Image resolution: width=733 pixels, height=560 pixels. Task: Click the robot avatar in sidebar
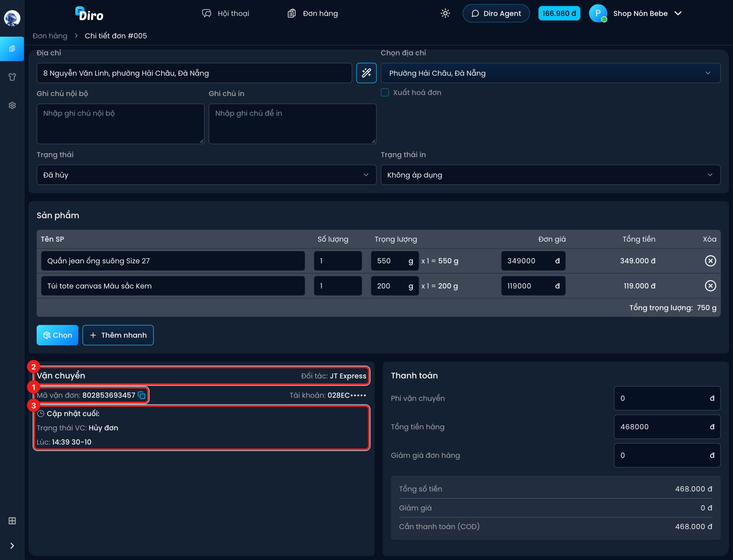point(12,18)
